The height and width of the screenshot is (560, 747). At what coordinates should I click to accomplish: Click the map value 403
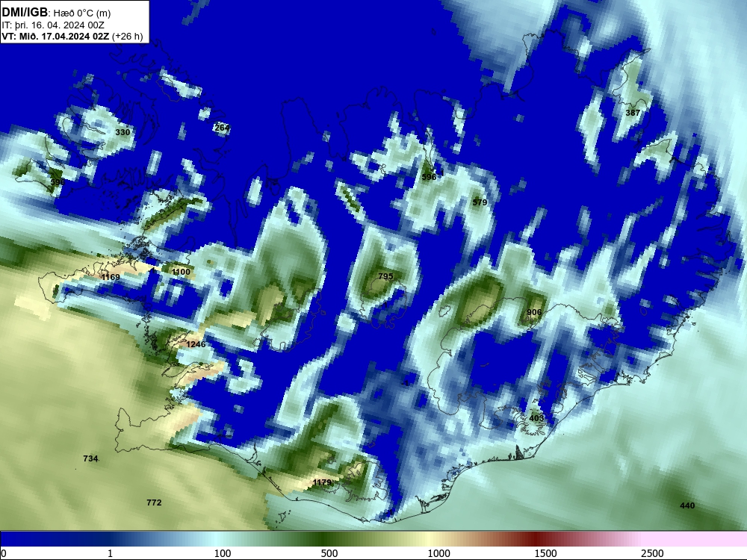[536, 418]
